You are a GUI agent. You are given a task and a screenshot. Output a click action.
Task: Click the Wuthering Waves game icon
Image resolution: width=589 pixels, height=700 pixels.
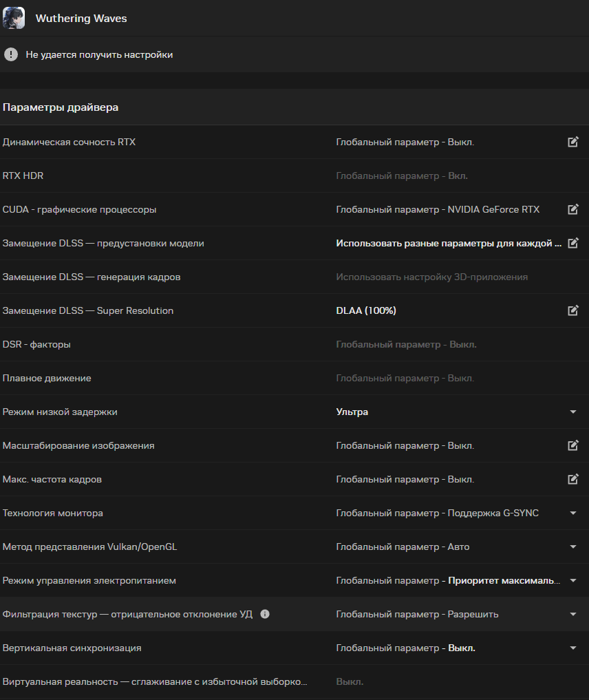[x=14, y=19]
